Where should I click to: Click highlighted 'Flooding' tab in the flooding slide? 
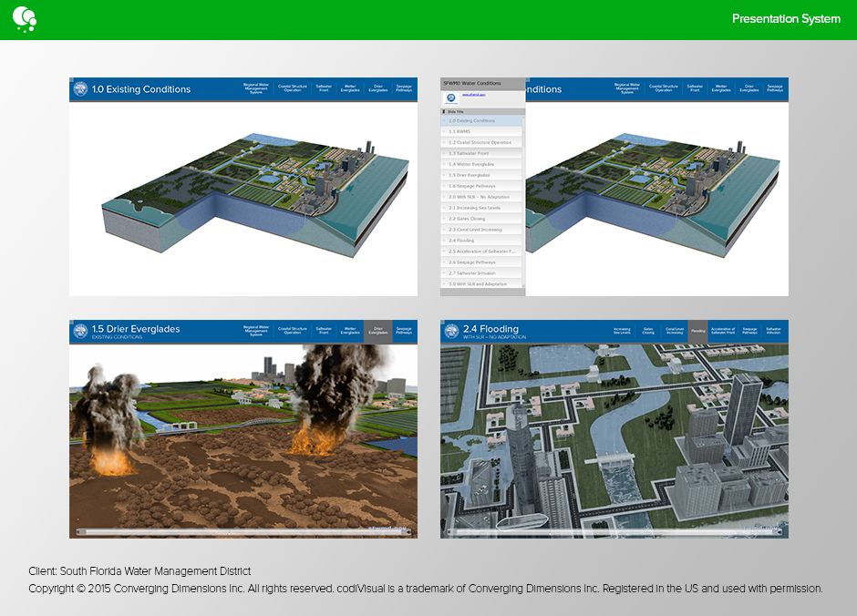(698, 331)
